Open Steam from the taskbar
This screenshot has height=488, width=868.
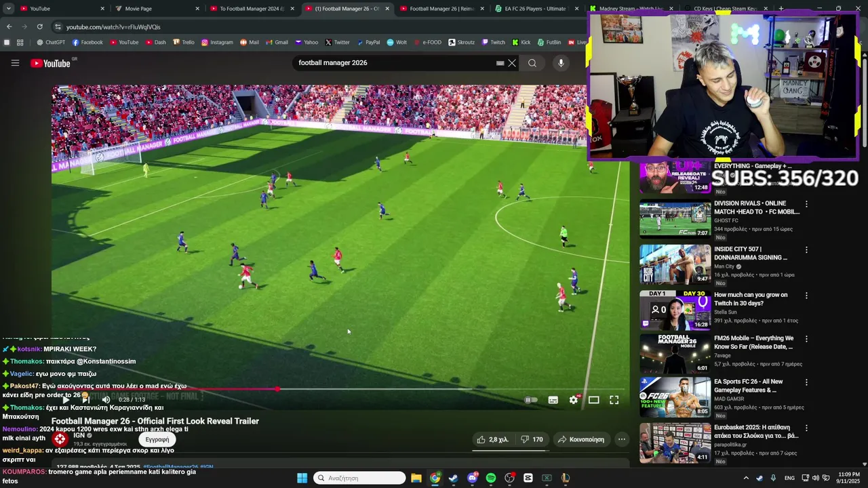coord(454,478)
